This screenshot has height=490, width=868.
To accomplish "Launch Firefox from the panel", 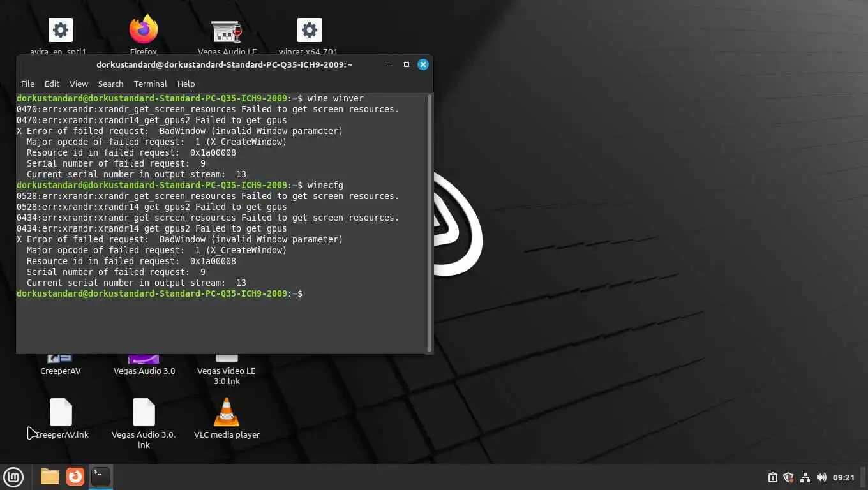I will coord(75,477).
